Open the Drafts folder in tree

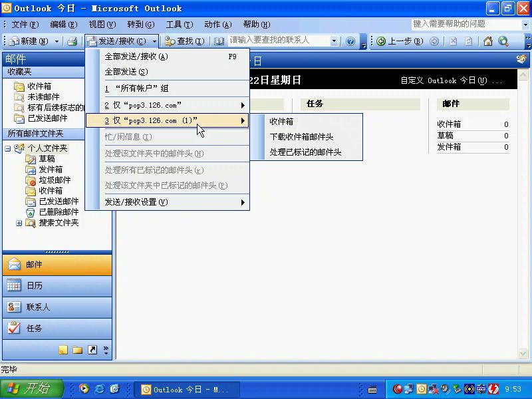41,159
